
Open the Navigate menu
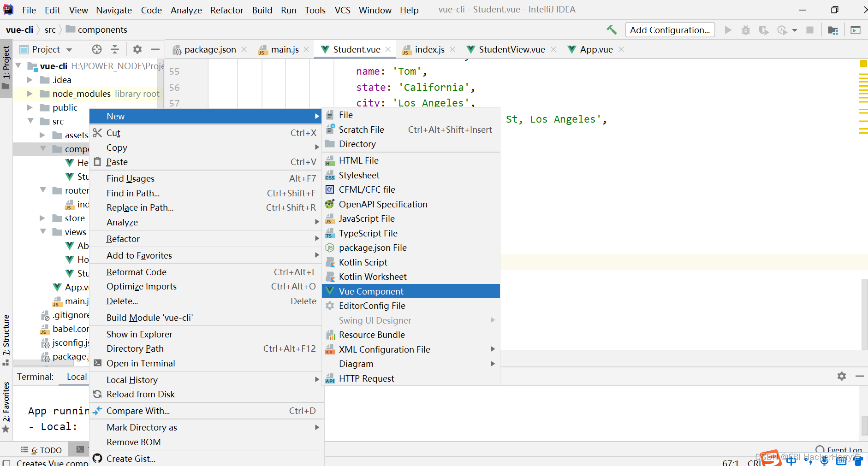(113, 10)
